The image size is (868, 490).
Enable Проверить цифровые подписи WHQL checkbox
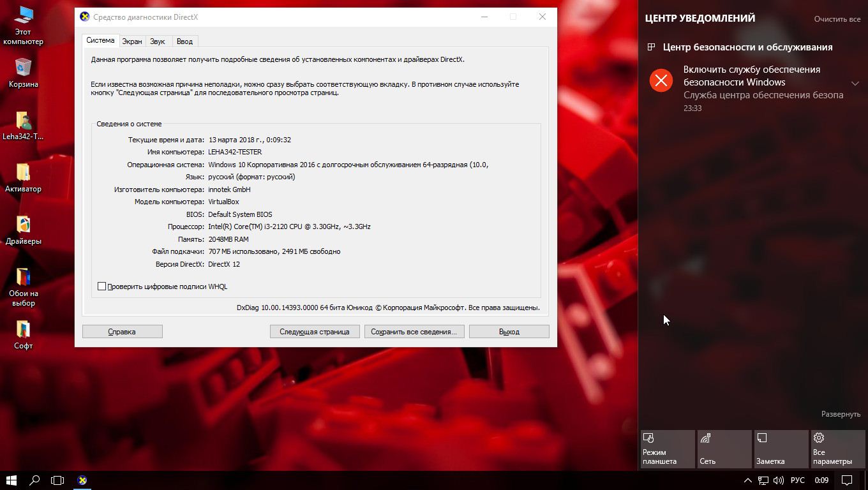[x=101, y=286]
